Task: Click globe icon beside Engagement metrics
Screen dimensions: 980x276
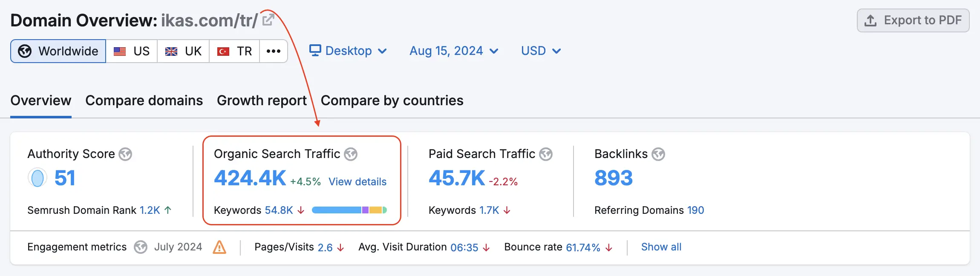Action: [x=141, y=247]
